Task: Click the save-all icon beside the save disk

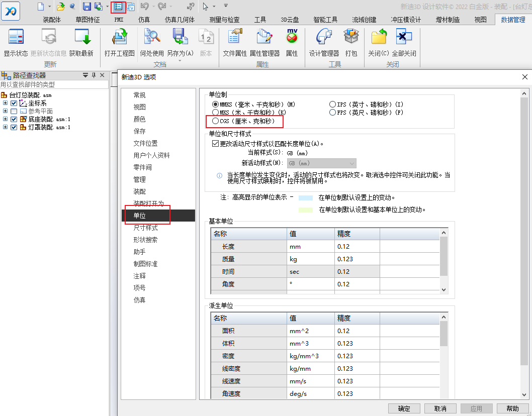Action: 99,7
